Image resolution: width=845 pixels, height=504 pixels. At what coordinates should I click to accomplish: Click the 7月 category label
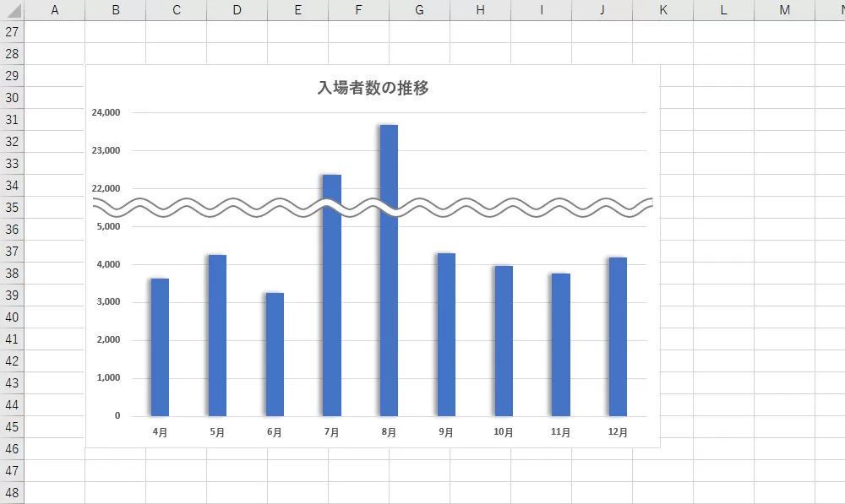coord(332,432)
